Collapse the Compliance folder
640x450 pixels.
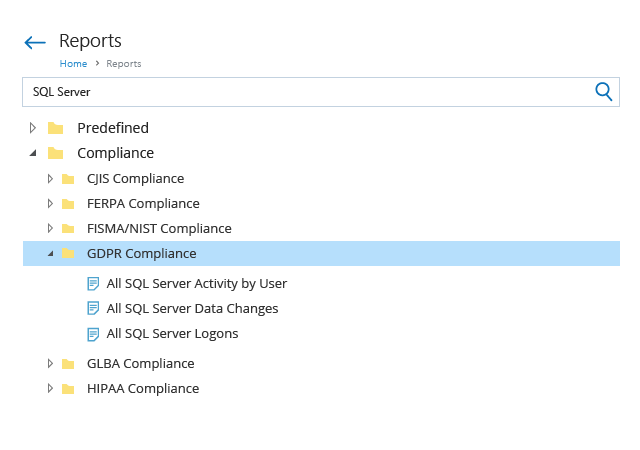[x=33, y=154]
